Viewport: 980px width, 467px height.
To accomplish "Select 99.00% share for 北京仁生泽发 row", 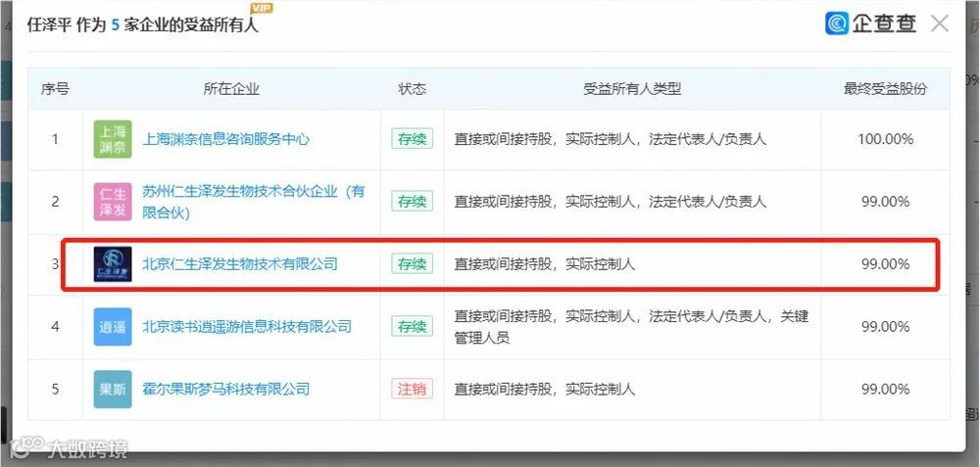I will click(x=886, y=264).
